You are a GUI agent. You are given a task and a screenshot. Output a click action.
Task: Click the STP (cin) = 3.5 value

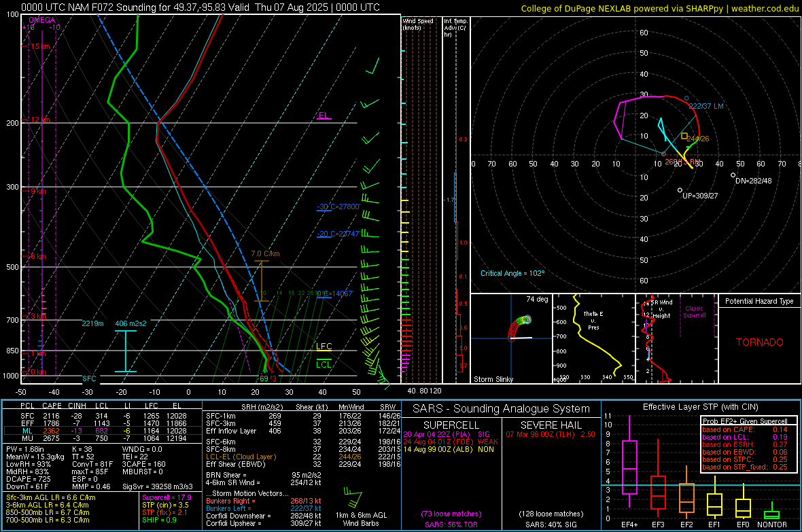click(x=165, y=505)
